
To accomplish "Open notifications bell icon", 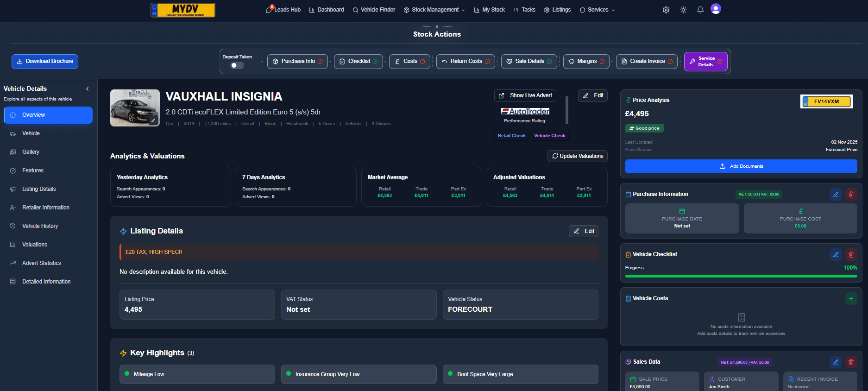I will [700, 10].
